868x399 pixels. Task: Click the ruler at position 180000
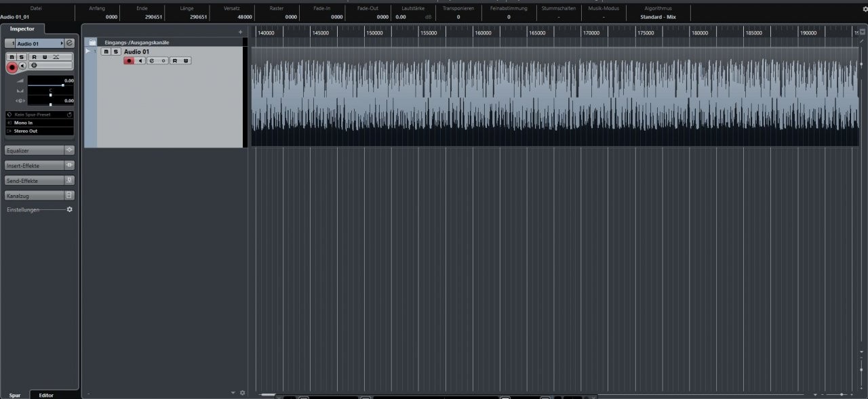[700, 33]
